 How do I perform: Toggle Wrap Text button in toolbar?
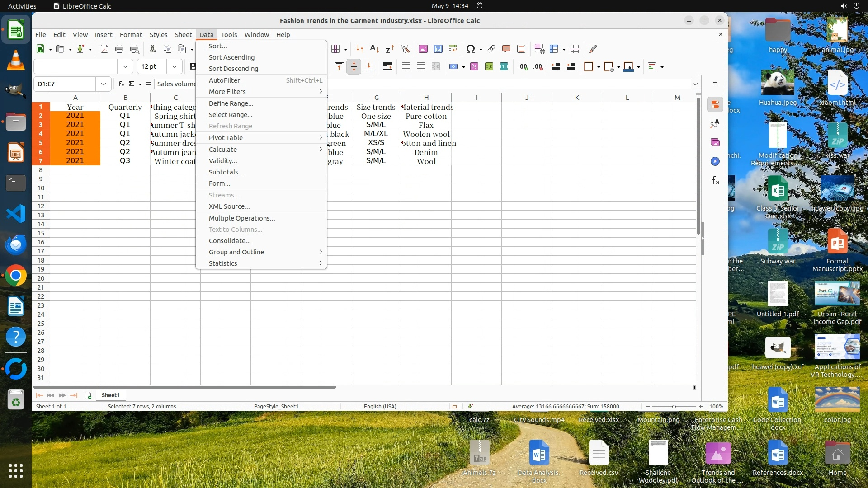click(x=387, y=67)
